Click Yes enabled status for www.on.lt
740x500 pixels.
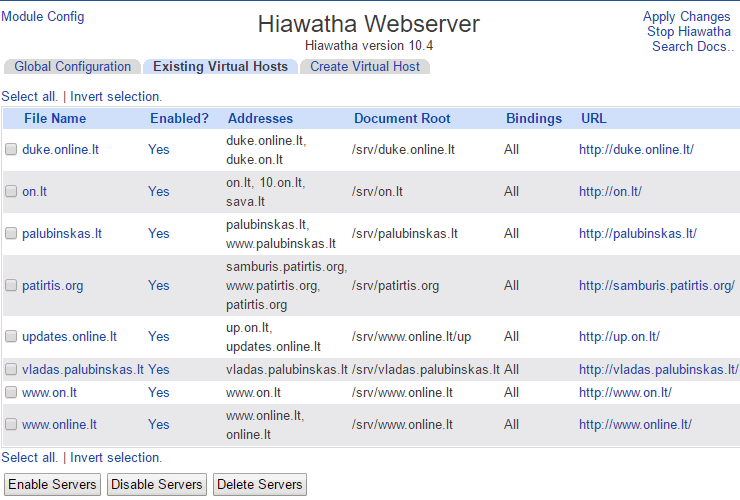[x=159, y=392]
